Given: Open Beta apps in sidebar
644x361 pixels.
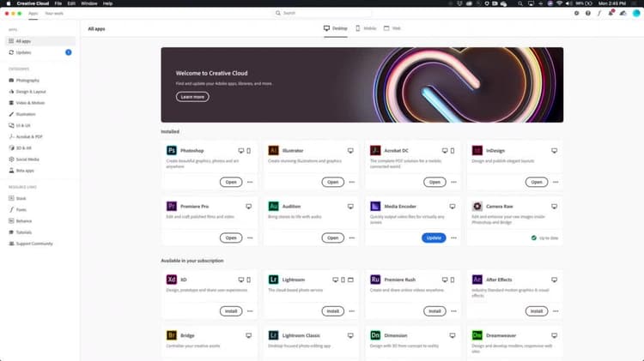Looking at the screenshot, I should (21, 171).
